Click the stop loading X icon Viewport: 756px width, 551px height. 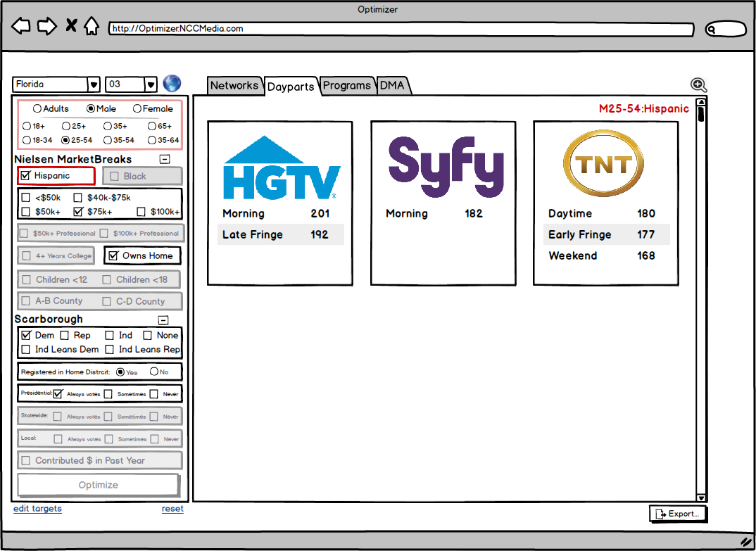click(71, 27)
